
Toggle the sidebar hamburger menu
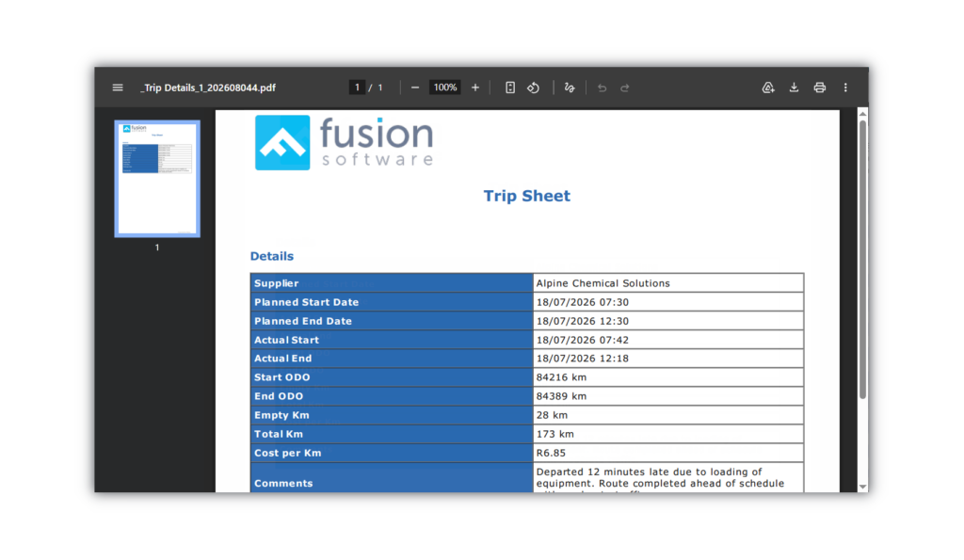click(x=118, y=88)
